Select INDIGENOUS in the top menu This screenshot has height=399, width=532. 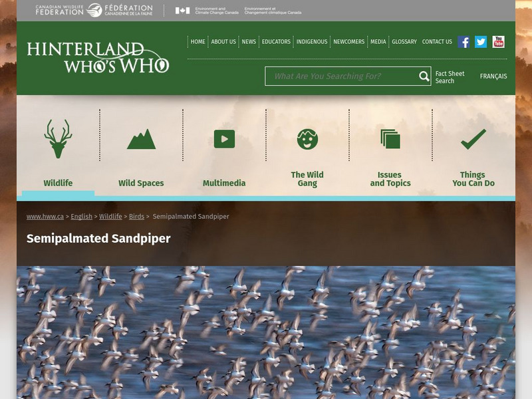[x=312, y=42]
